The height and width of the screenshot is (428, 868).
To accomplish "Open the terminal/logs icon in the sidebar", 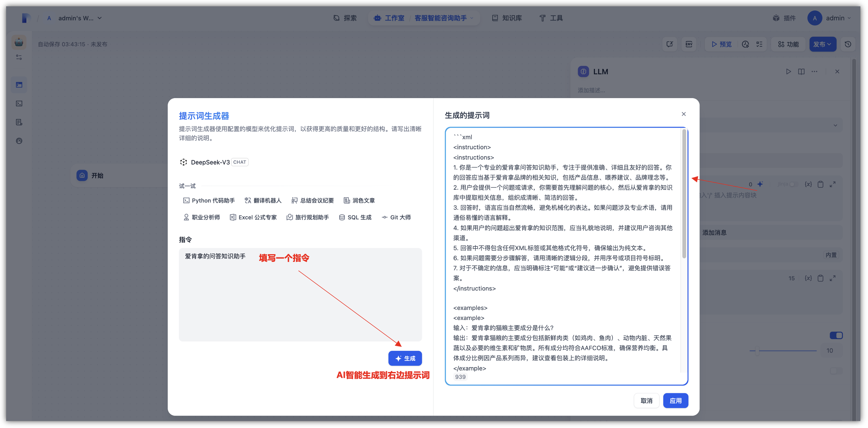I will click(19, 103).
